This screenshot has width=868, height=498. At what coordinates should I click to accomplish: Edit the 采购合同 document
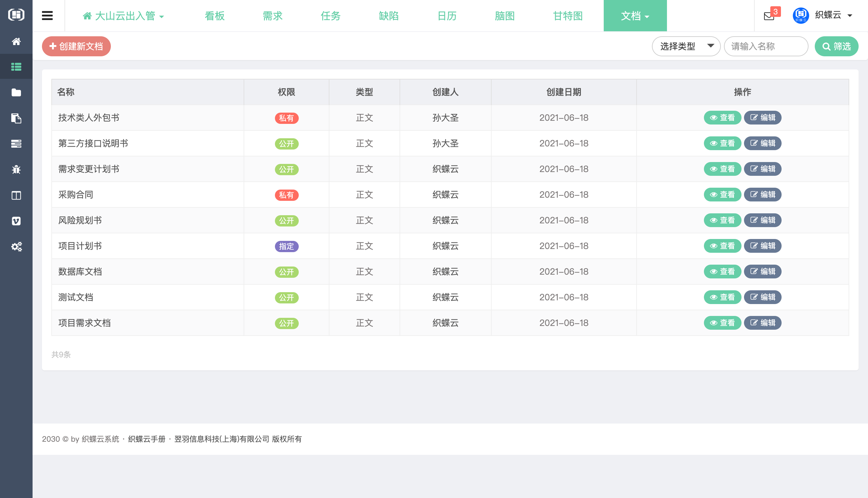pos(762,195)
